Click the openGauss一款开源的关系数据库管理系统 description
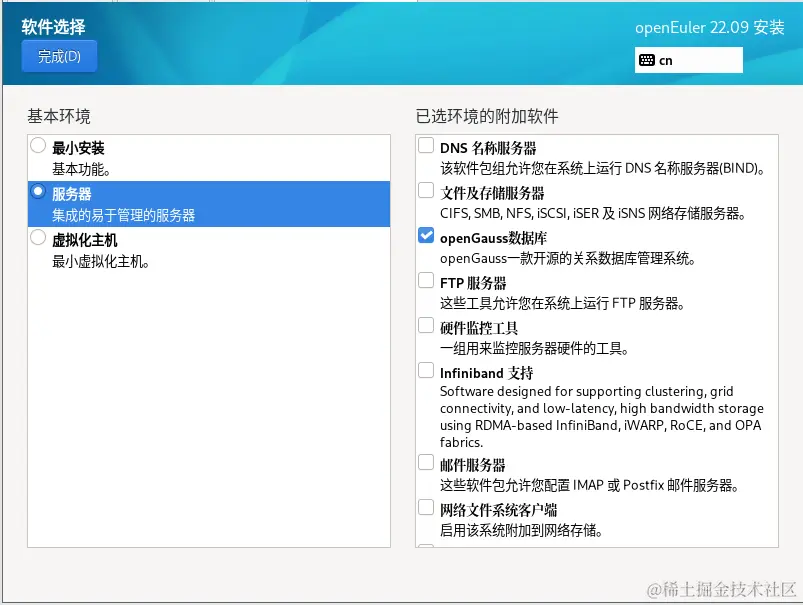 point(567,258)
